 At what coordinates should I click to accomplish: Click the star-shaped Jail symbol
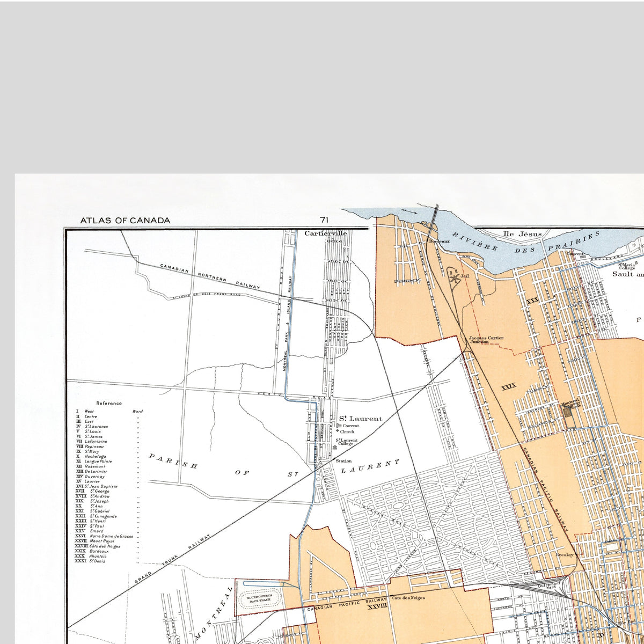coord(453,278)
